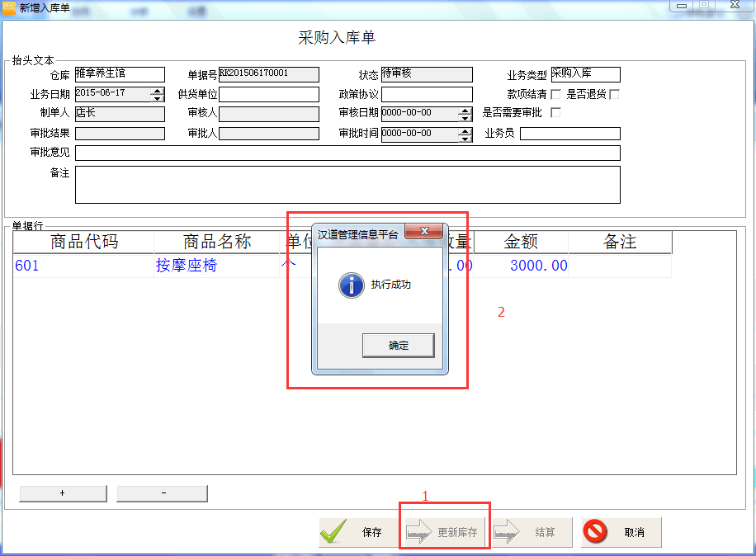
Task: Click the blue info icon in dialog
Action: click(x=352, y=285)
